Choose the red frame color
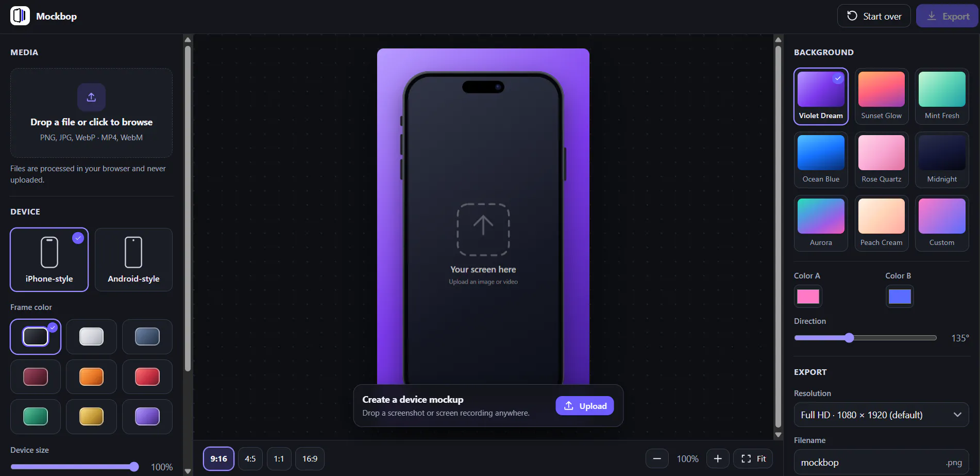 [x=147, y=376]
